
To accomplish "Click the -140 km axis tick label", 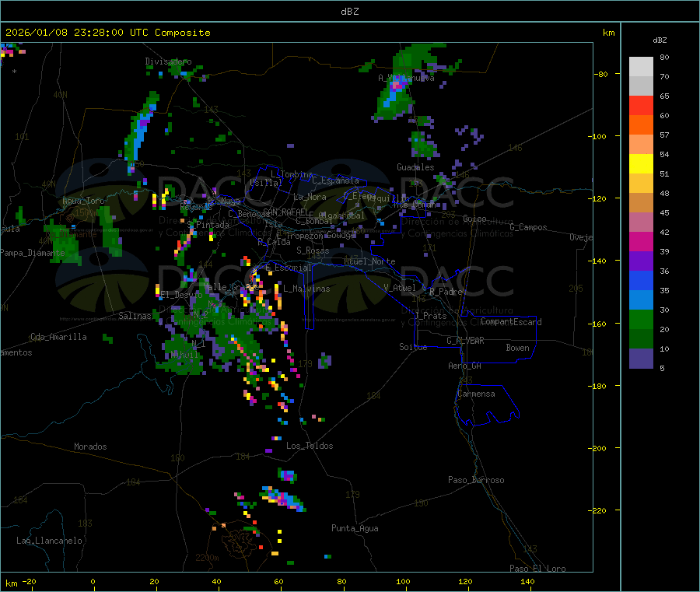I will 599,261.
